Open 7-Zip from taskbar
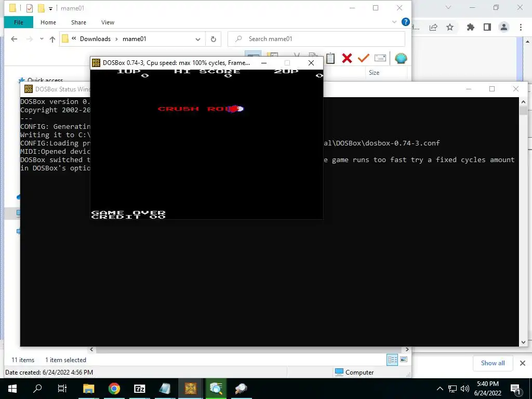 click(140, 389)
